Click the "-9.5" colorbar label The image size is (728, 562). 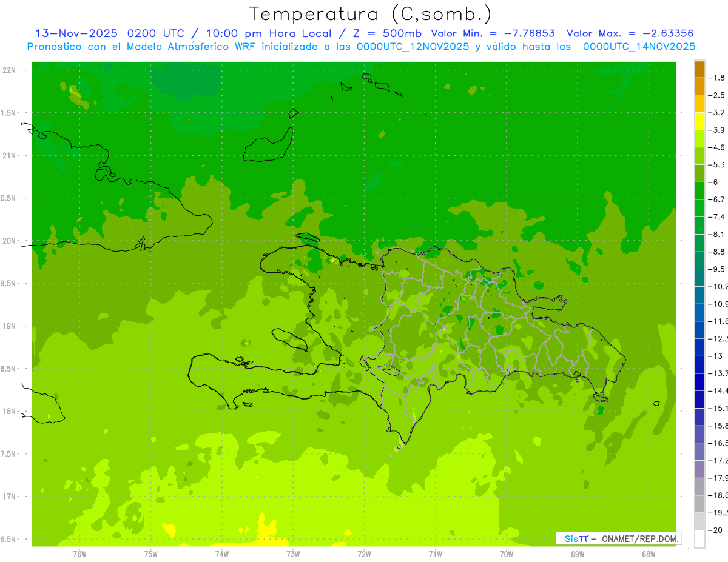[716, 269]
